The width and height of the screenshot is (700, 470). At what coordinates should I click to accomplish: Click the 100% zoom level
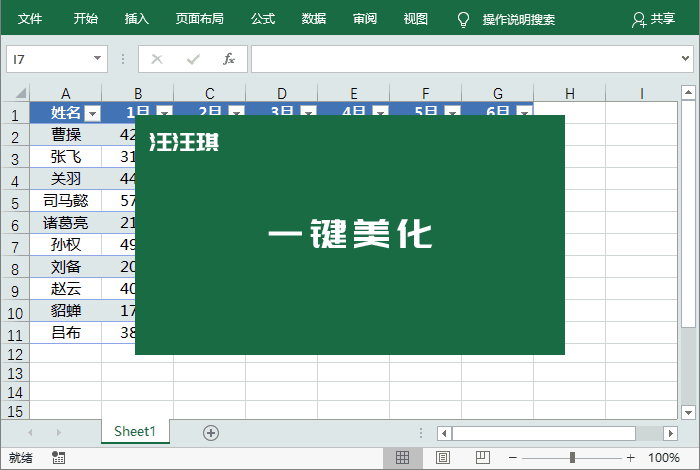coord(664,458)
